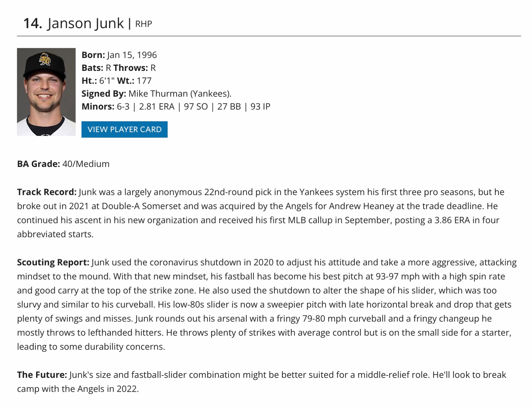Screen dimensions: 532x408
Task: Click "The Future:" section heading
Action: (42, 375)
